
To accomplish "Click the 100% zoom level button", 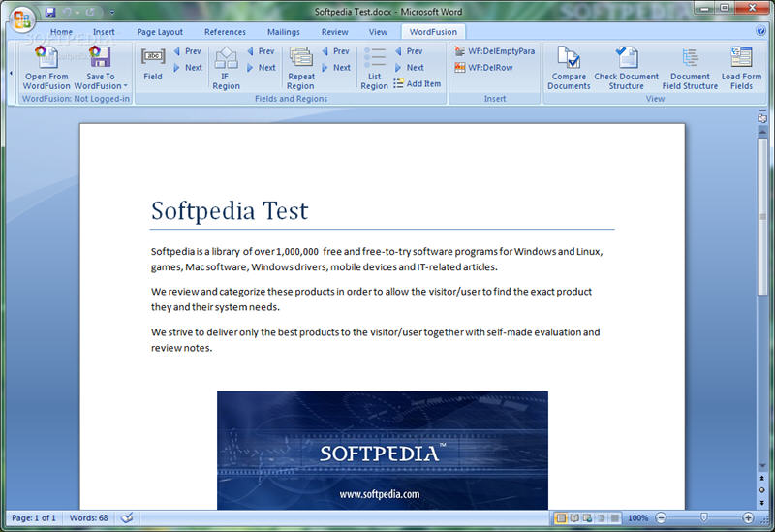I will [x=637, y=518].
